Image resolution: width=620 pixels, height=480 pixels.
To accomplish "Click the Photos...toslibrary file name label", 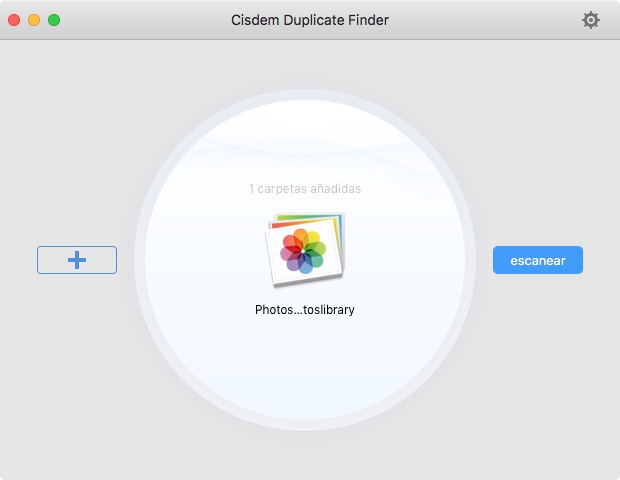I will tap(304, 310).
